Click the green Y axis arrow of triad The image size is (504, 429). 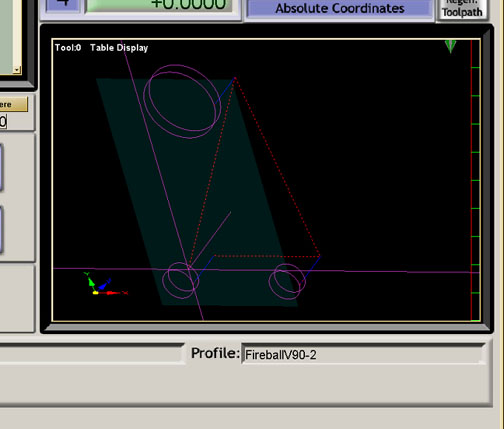90,281
